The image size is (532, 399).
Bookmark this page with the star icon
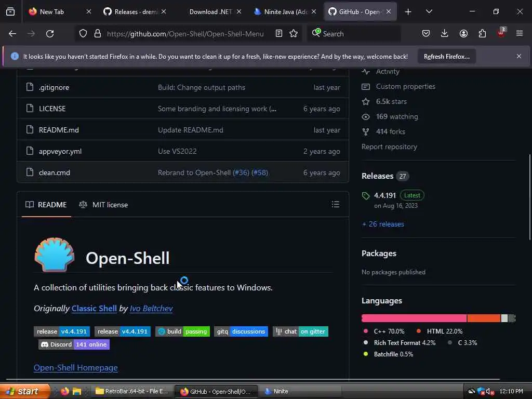pos(294,34)
